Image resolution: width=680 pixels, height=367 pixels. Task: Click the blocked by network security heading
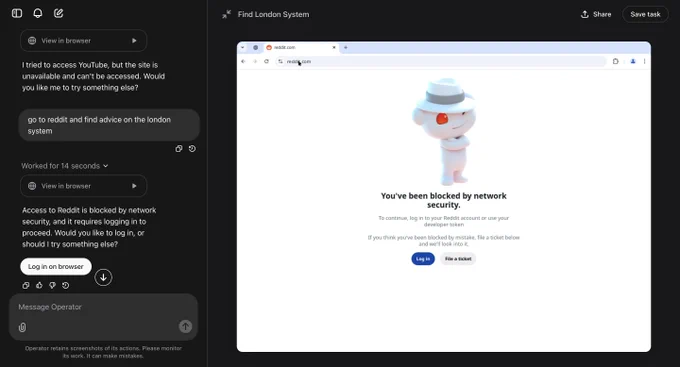tap(444, 200)
